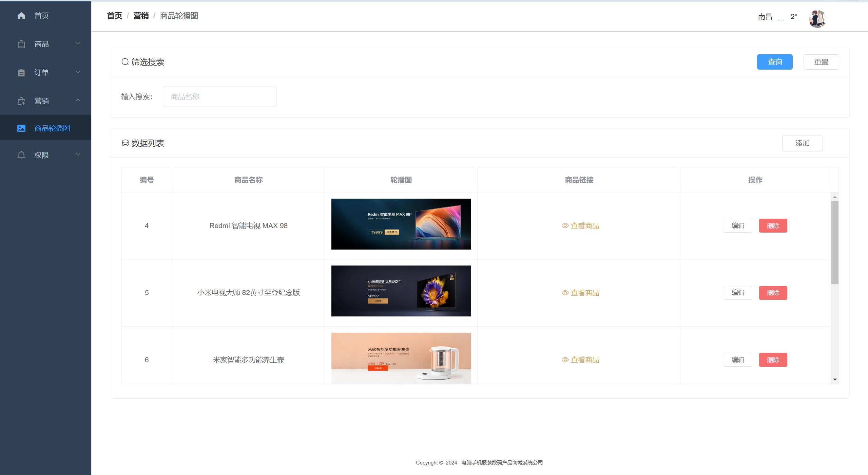This screenshot has width=868, height=475.
Task: Click the 订单 clipboard icon
Action: [x=21, y=73]
